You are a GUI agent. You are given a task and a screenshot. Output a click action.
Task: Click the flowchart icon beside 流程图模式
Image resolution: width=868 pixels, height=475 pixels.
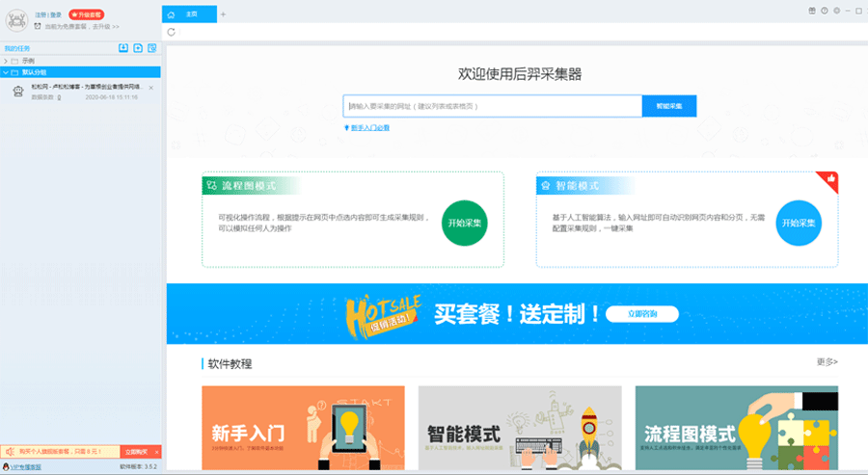(211, 186)
